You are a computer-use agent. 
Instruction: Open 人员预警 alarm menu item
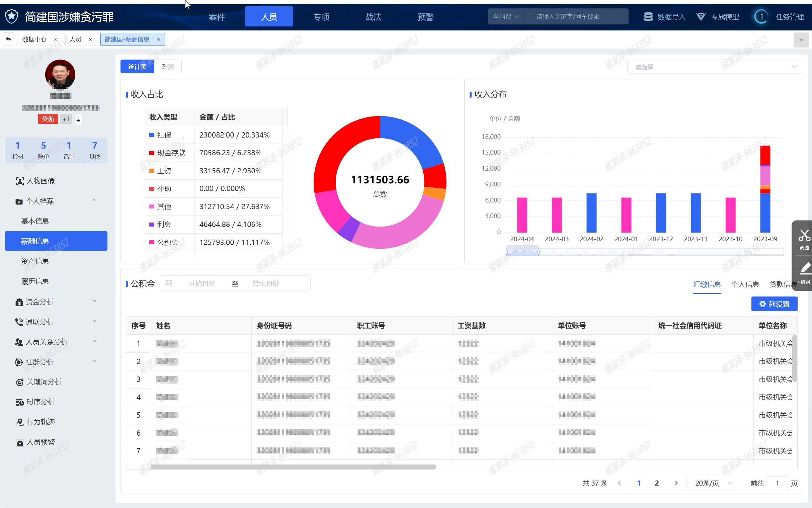40,442
